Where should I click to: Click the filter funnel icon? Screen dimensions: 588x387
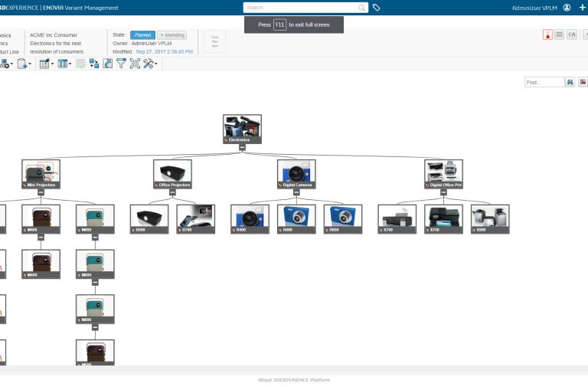[121, 64]
